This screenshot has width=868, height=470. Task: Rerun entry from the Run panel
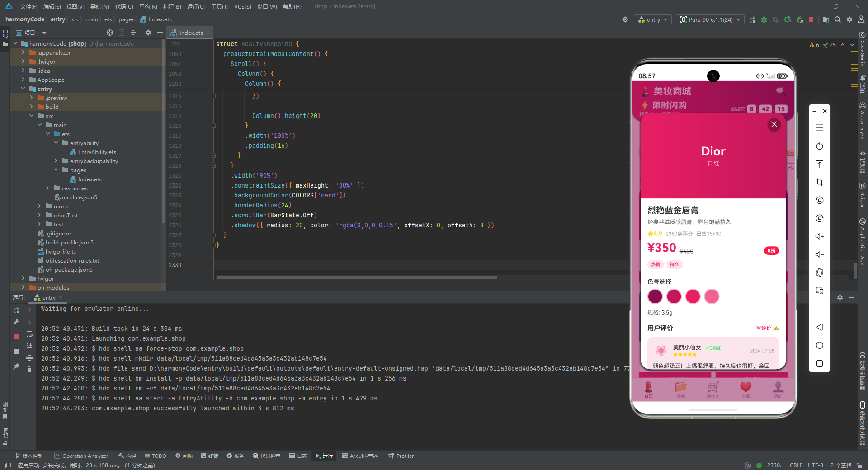tap(16, 310)
